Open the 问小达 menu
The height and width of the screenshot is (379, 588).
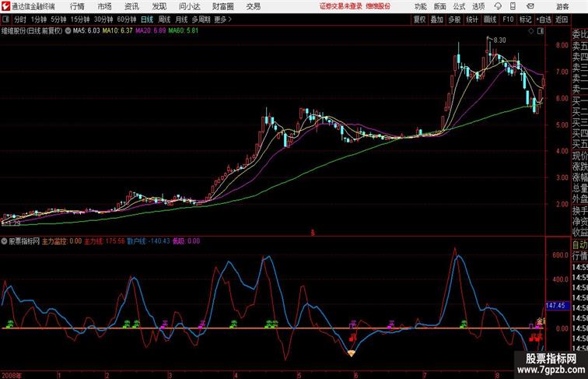(189, 6)
